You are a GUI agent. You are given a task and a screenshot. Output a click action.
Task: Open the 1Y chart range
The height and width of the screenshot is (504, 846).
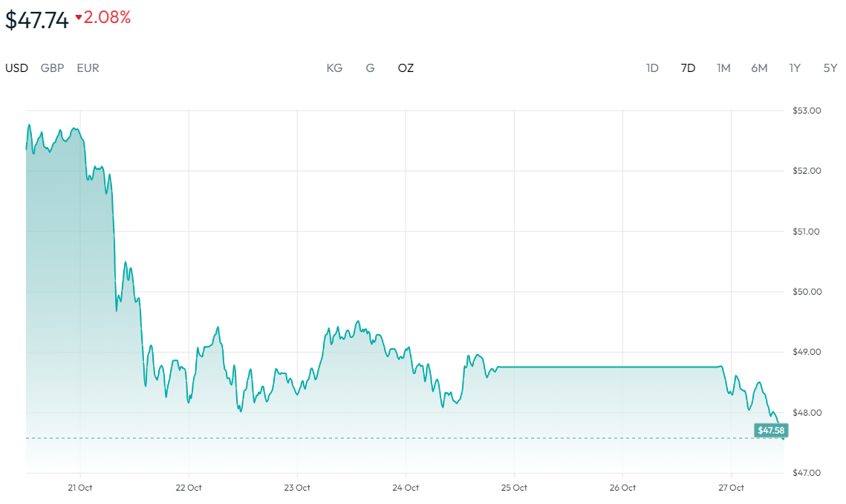pos(795,68)
